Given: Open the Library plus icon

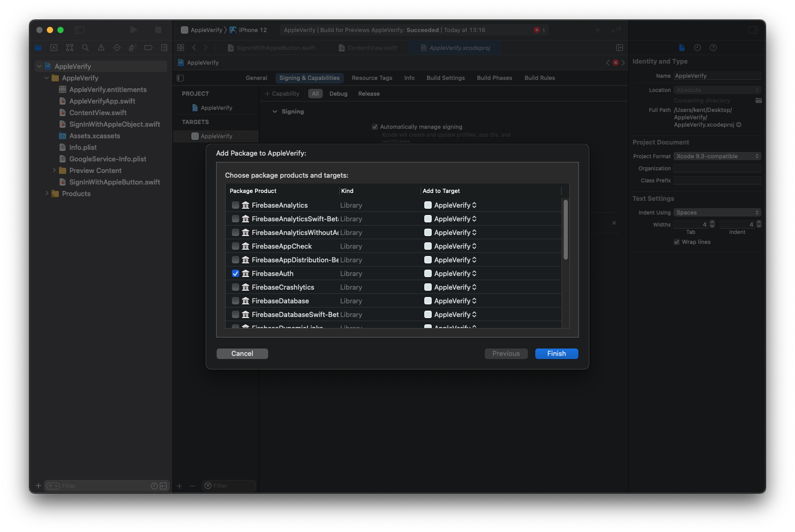Looking at the screenshot, I should (598, 30).
